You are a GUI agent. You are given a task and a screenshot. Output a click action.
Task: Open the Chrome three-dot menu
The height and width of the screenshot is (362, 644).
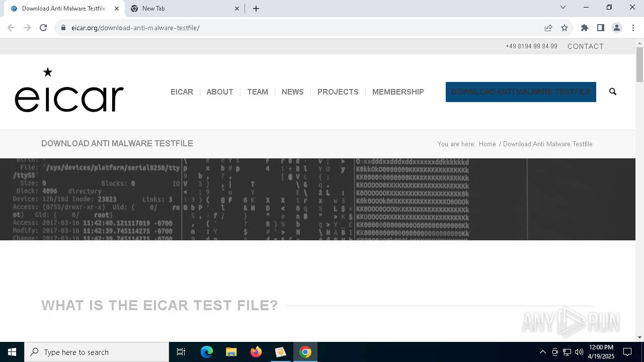coord(633,28)
